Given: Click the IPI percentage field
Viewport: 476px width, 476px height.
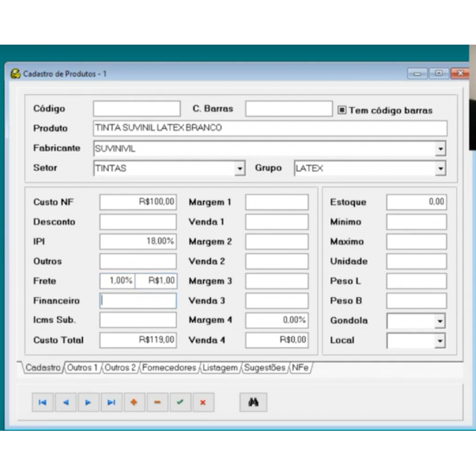Looking at the screenshot, I should click(x=138, y=242).
